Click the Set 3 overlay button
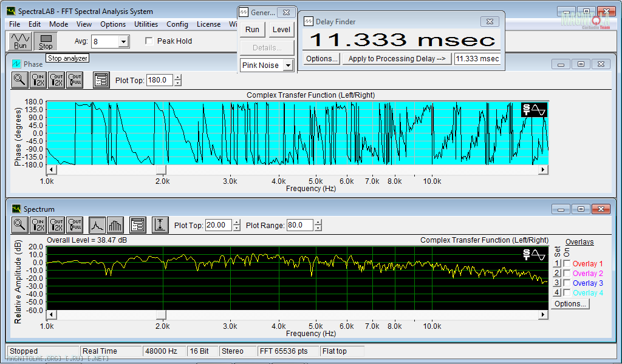 (x=557, y=283)
